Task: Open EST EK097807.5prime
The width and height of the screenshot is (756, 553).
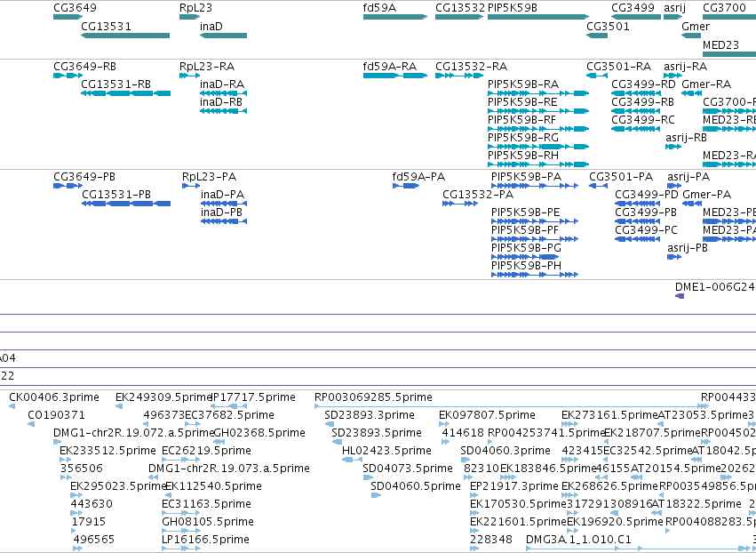Action: click(487, 415)
